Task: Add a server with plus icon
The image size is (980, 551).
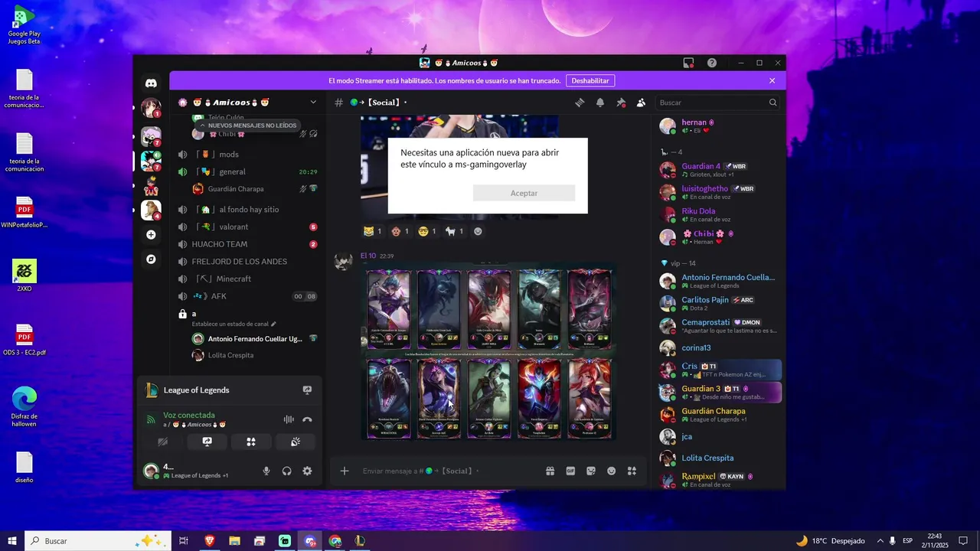Action: click(x=151, y=235)
